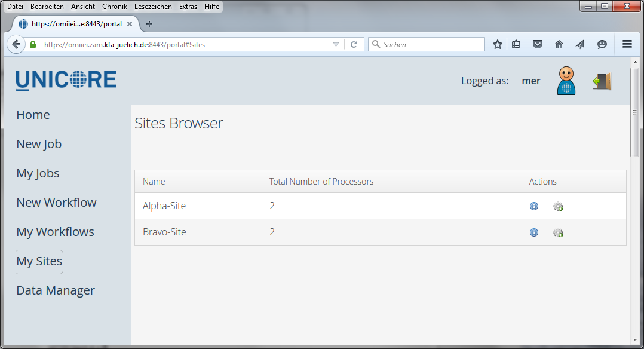Open the Chronik menu
644x349 pixels.
(115, 7)
